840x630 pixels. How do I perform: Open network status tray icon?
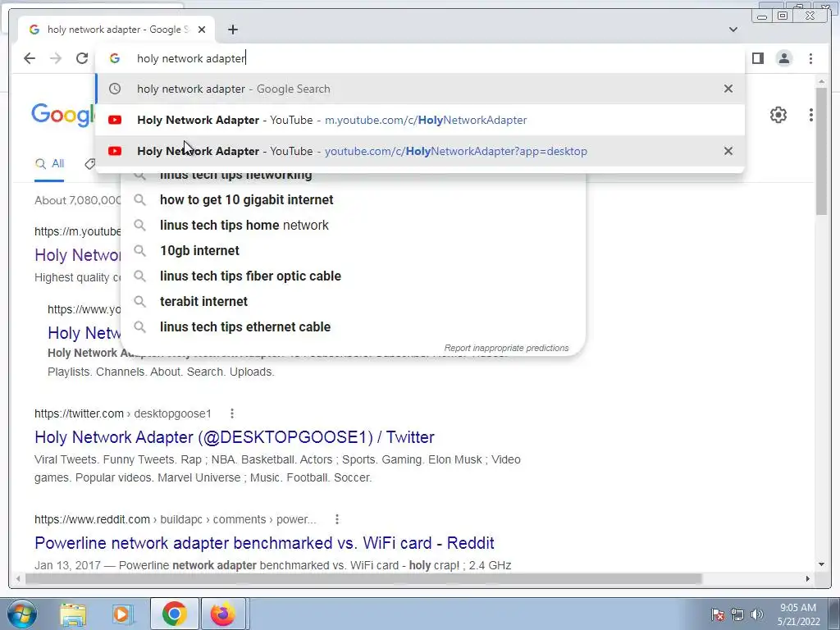pos(737,614)
